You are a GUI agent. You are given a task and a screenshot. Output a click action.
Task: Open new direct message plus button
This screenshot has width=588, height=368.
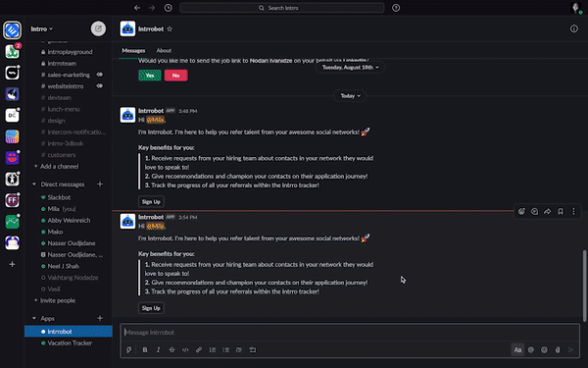tap(100, 184)
